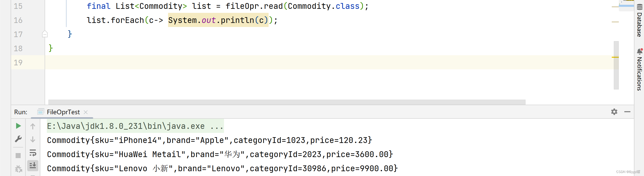Click the stop process square icon

tap(18, 155)
